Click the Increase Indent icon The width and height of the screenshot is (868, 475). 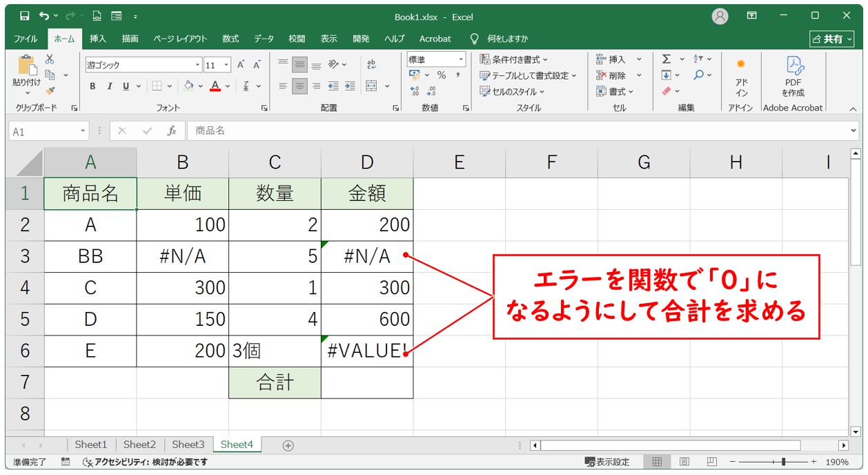(350, 86)
